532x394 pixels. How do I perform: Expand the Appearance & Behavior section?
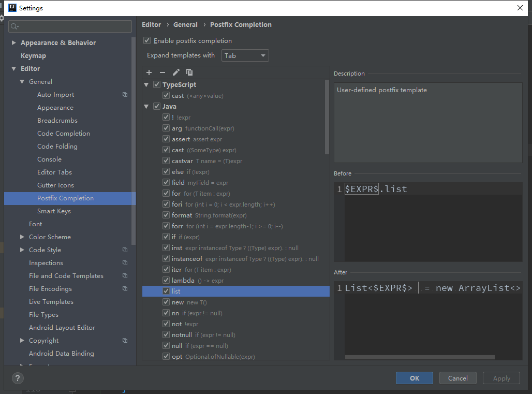coord(13,42)
